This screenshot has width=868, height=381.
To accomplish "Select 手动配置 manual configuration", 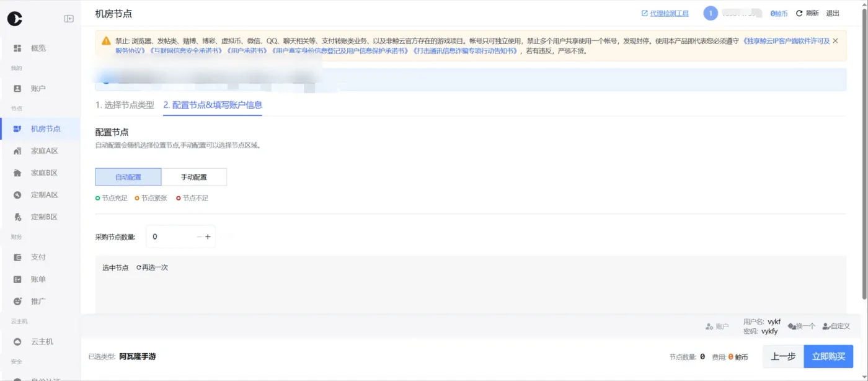I will [x=194, y=177].
